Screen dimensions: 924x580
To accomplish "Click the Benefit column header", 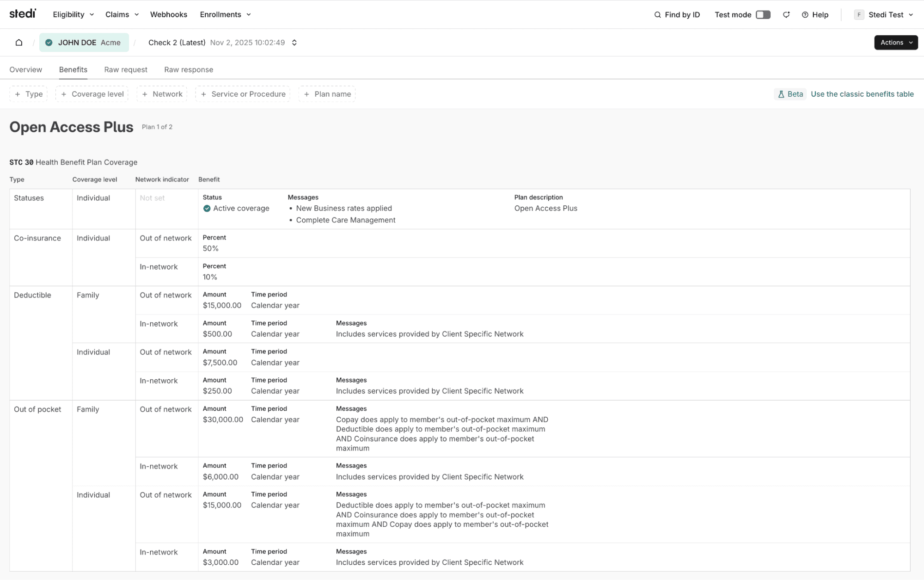I will click(209, 179).
